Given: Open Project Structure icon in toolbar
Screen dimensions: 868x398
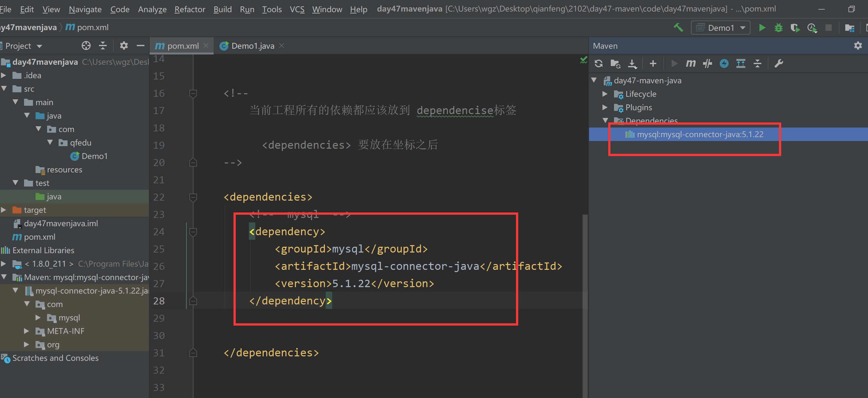Looking at the screenshot, I should point(849,28).
